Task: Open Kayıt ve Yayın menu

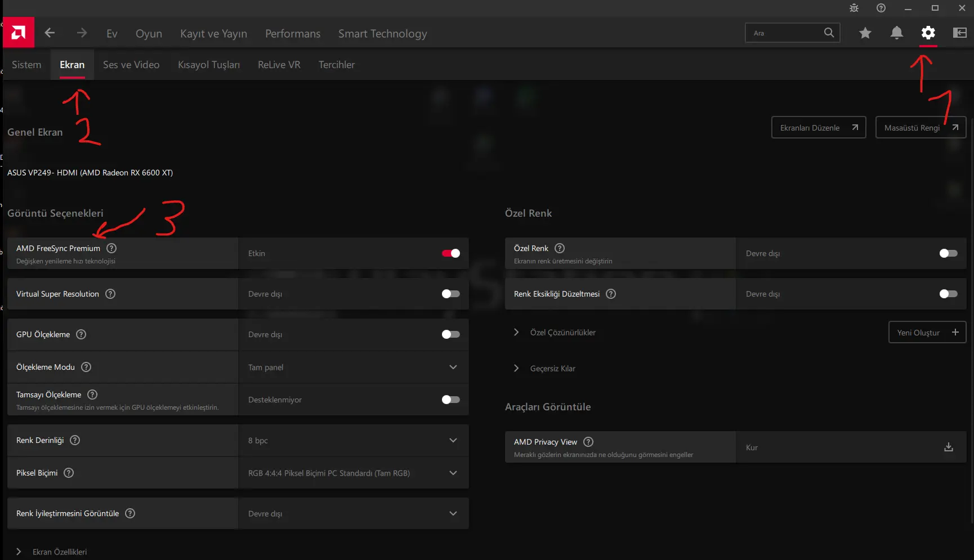Action: click(213, 34)
